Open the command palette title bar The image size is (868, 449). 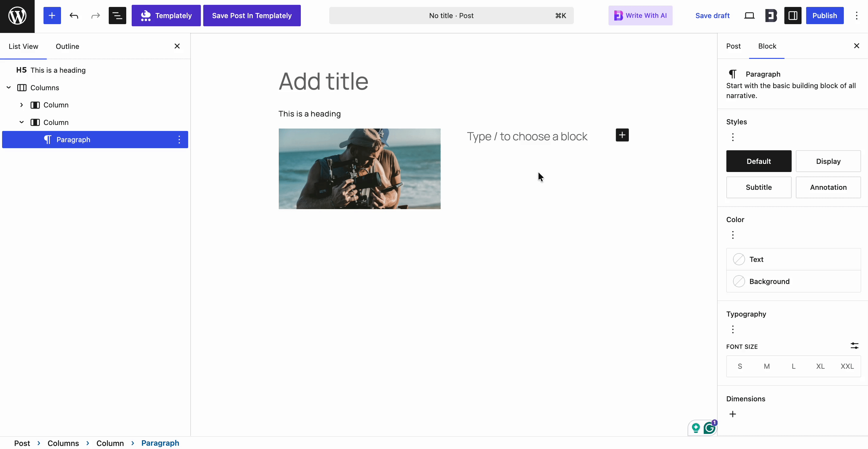point(451,15)
